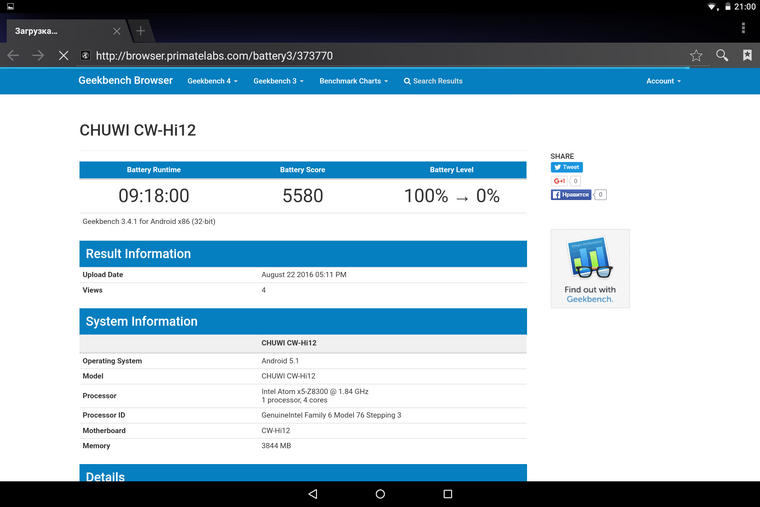Viewport: 760px width, 507px height.
Task: Click the Geekbench 3.4.1 for Android x86 text
Action: 149,222
